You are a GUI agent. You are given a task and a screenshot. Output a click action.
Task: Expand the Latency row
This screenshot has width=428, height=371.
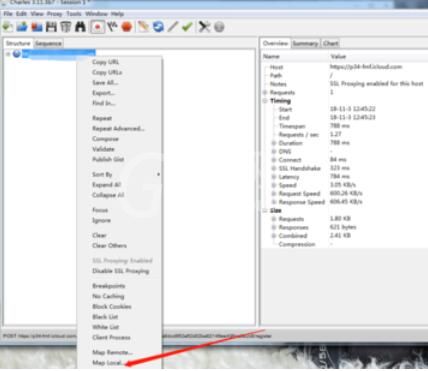(x=274, y=177)
